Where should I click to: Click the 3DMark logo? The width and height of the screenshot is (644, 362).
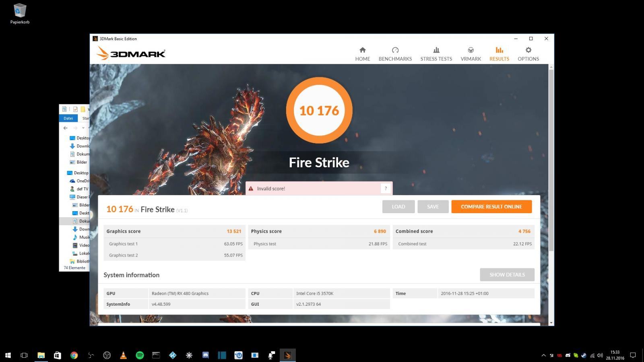click(131, 53)
